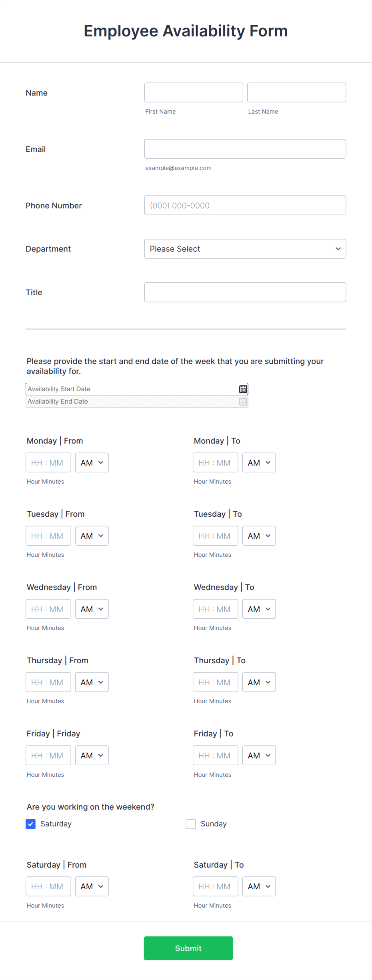Click the Saturday From HH:MM time field
Image resolution: width=372 pixels, height=980 pixels.
pyautogui.click(x=48, y=886)
